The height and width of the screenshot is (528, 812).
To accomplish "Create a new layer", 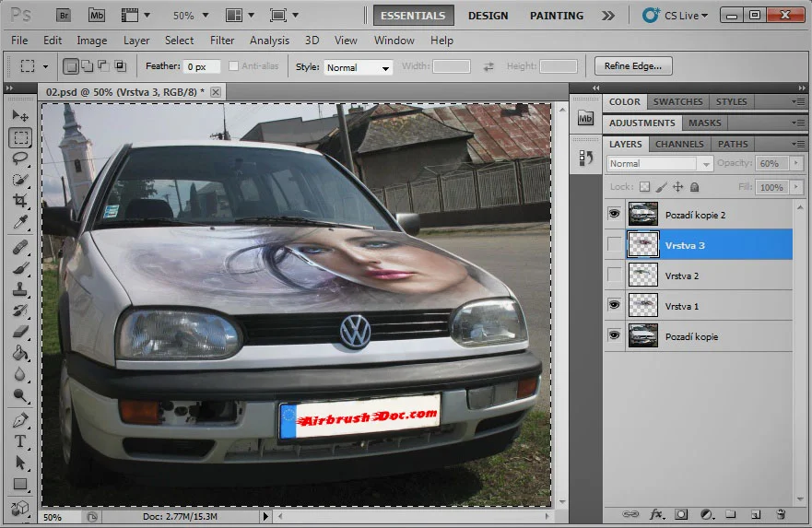I will [x=756, y=514].
